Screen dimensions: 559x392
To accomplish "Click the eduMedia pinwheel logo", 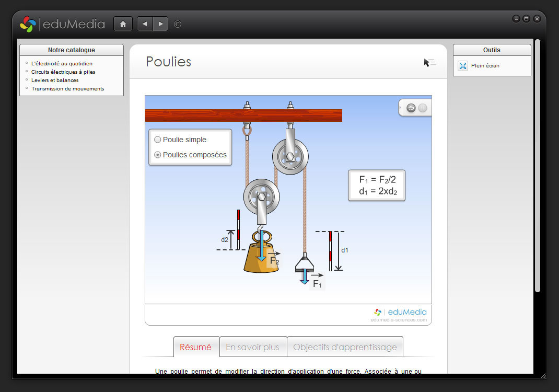I will tap(28, 24).
